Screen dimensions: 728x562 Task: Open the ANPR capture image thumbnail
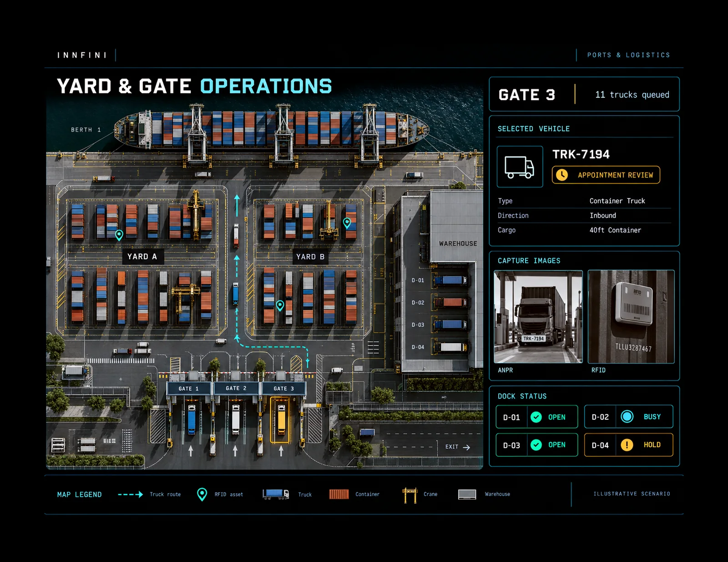[x=538, y=317]
